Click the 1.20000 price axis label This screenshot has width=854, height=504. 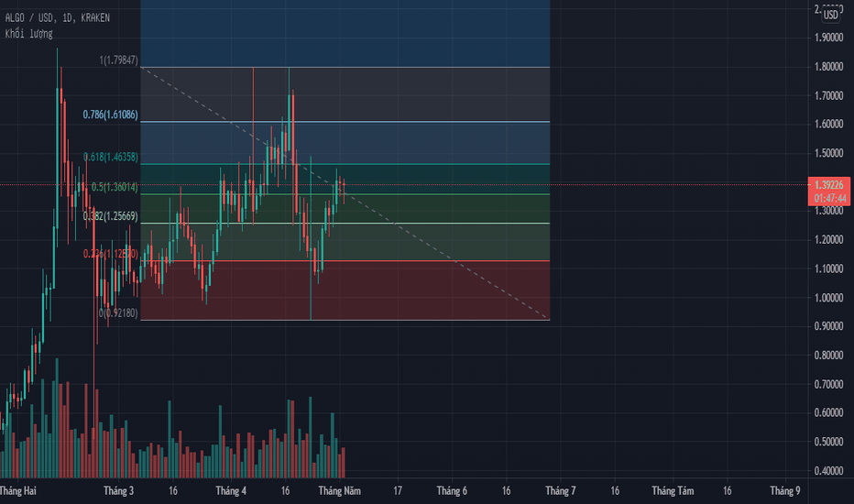click(x=829, y=240)
